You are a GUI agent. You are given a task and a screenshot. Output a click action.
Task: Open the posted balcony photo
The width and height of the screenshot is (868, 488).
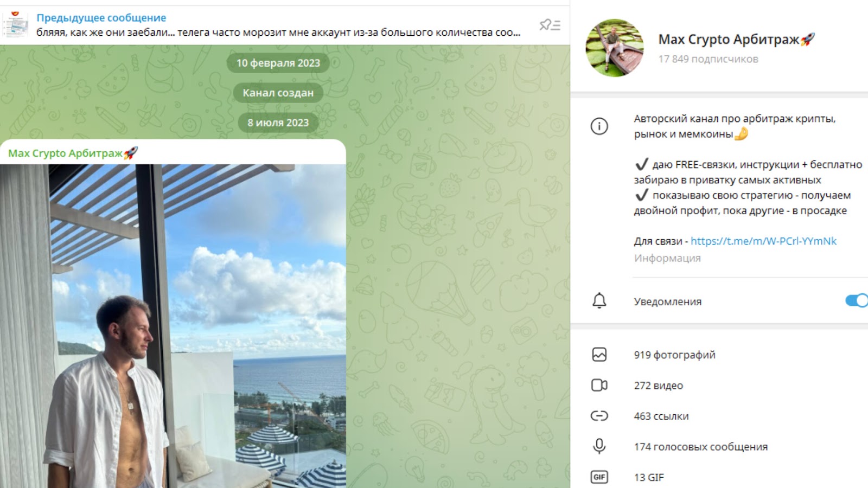(173, 326)
